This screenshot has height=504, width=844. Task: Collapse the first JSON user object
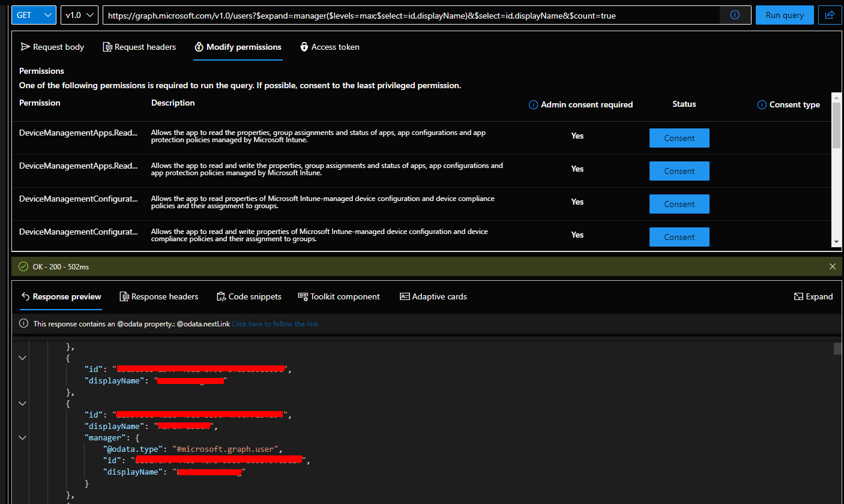click(x=22, y=358)
